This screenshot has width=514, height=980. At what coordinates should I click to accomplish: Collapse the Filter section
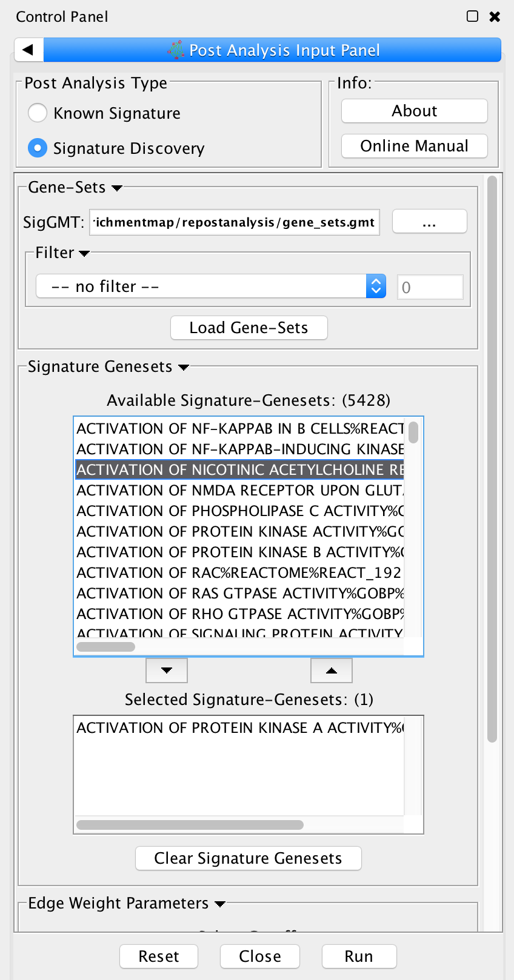click(84, 253)
